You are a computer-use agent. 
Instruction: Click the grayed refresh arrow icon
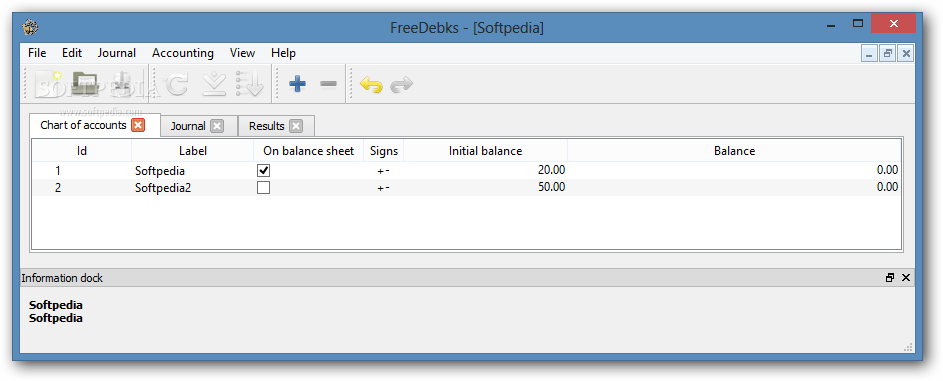pyautogui.click(x=177, y=84)
